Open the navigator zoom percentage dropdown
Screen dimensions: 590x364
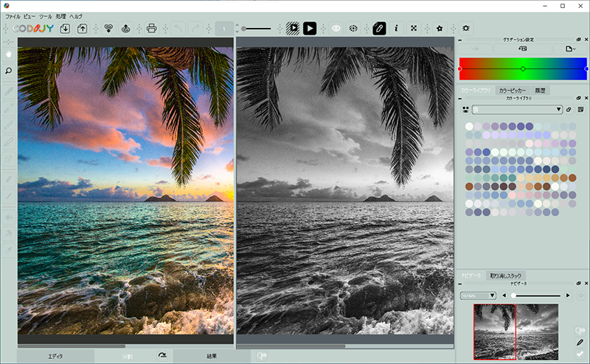pos(478,295)
